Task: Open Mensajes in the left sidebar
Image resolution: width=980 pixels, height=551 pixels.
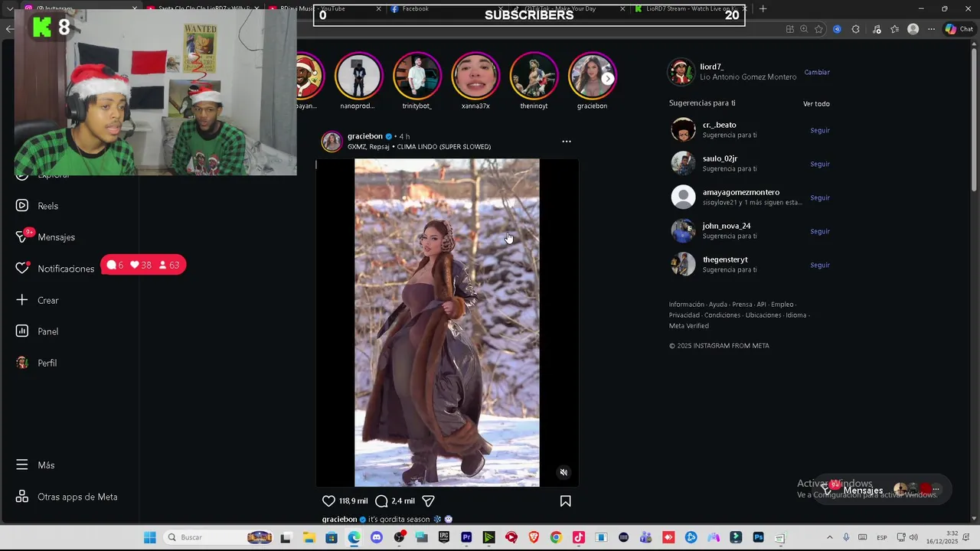Action: point(56,237)
